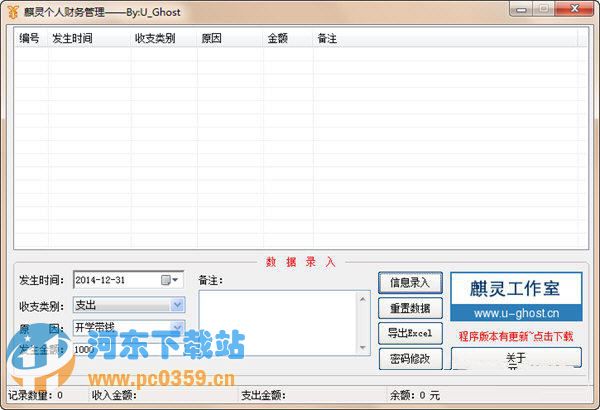Click 收入金额 status bar entry

[114, 395]
